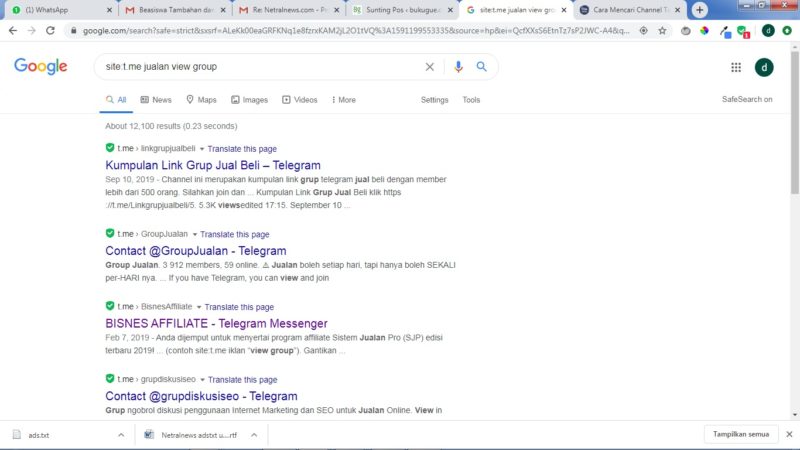Translate the linkgrupjualbeli result page
The height and width of the screenshot is (450, 800).
pyautogui.click(x=242, y=149)
